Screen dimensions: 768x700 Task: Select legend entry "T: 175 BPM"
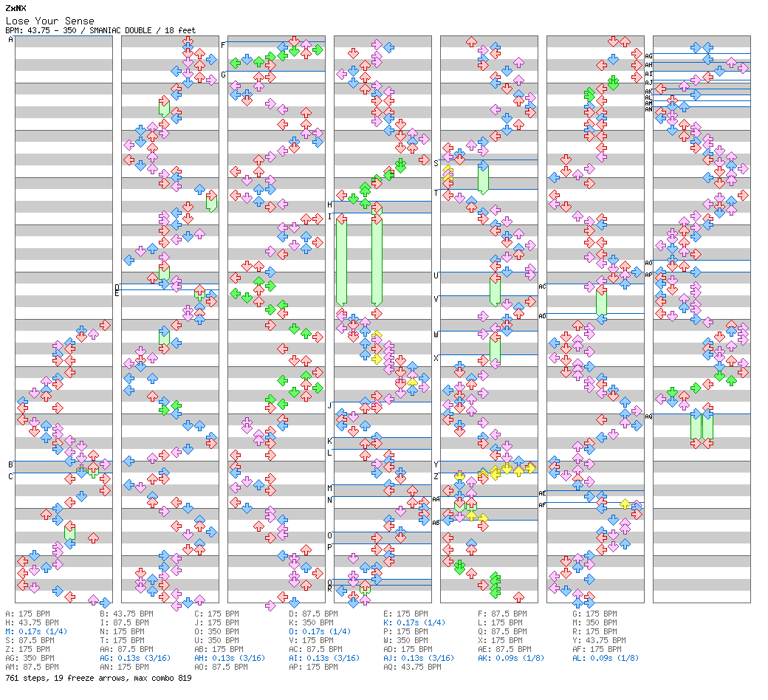tap(122, 640)
